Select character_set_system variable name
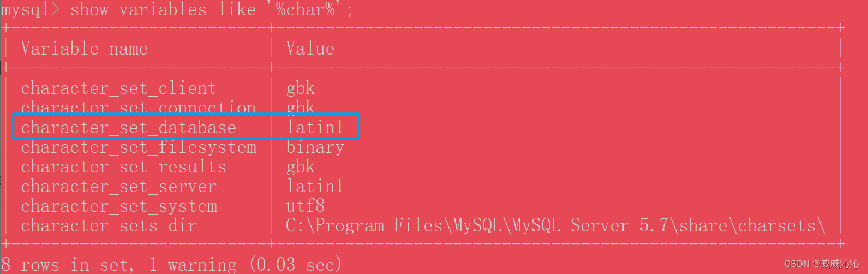Screen dimensions: 868x274 click(x=119, y=206)
